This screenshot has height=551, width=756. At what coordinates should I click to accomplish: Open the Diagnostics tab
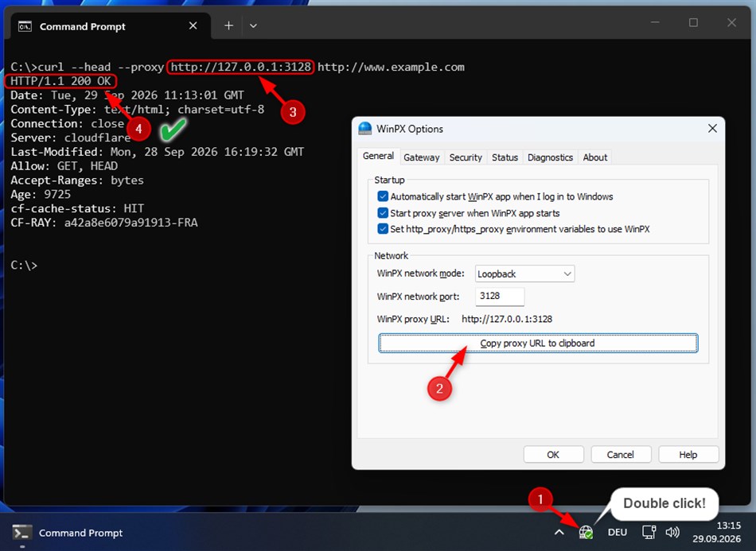click(x=550, y=157)
